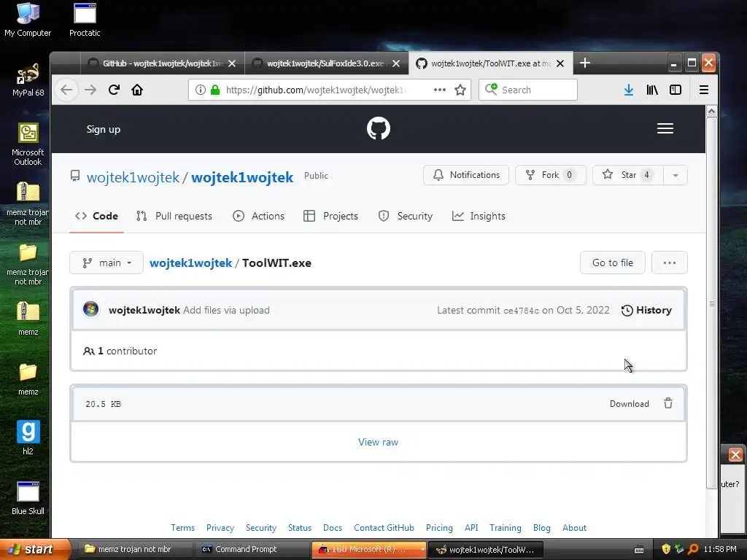Open My Computer desktop icon
The height and width of the screenshot is (560, 747).
point(28,20)
